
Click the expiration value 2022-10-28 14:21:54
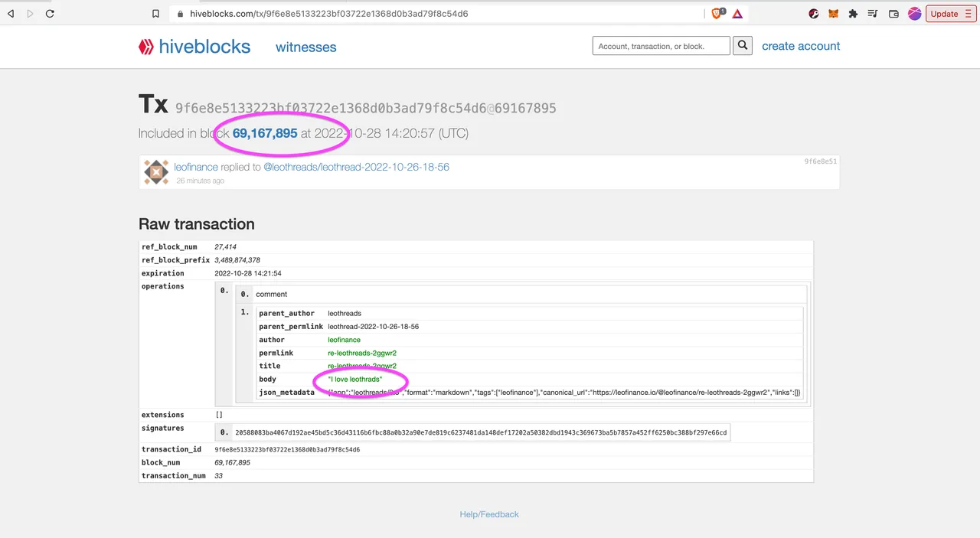point(248,273)
